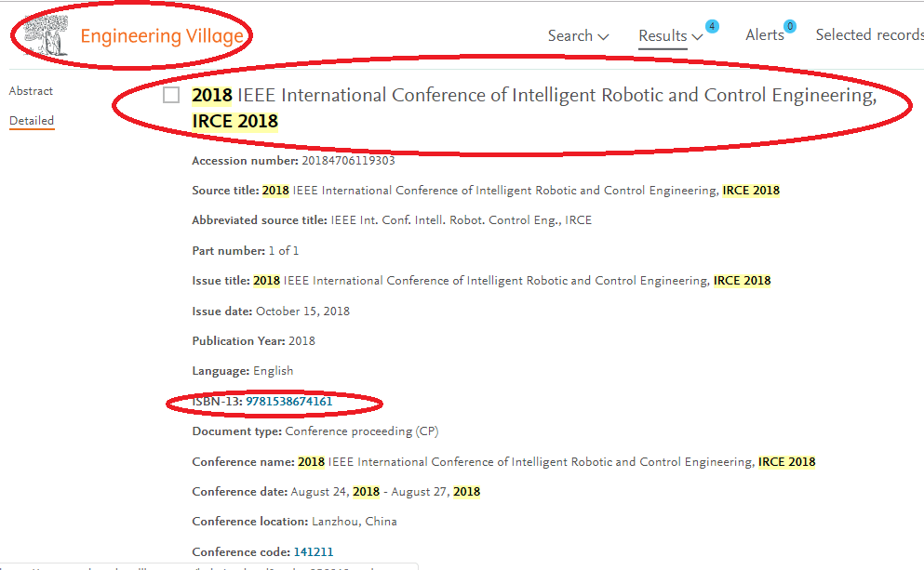
Task: Switch to the Abstract view tab
Action: coord(31,91)
